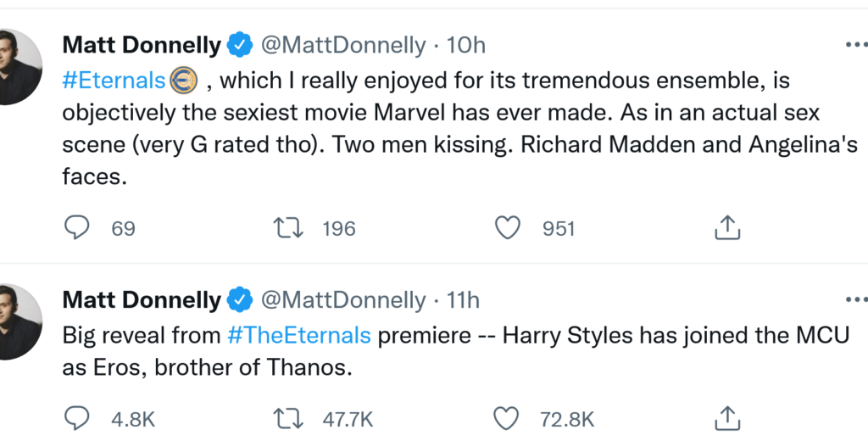Open the 11h timestamp permalink
Image resolution: width=868 pixels, height=441 pixels.
pos(463,300)
